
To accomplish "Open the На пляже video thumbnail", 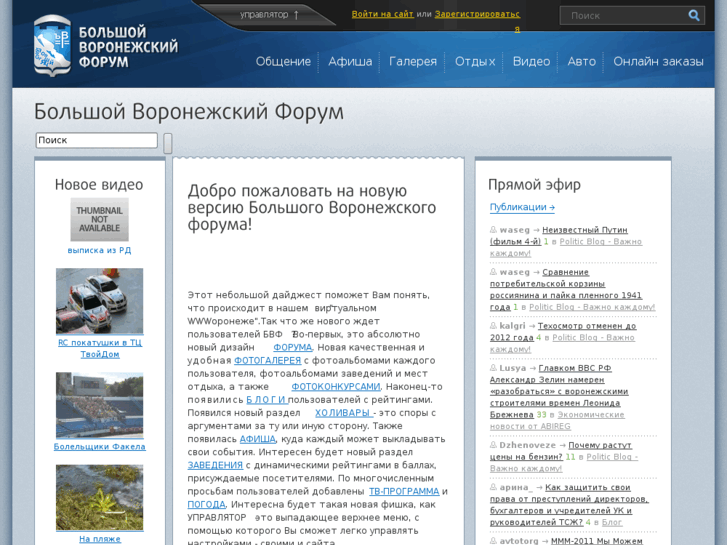I will (99, 497).
